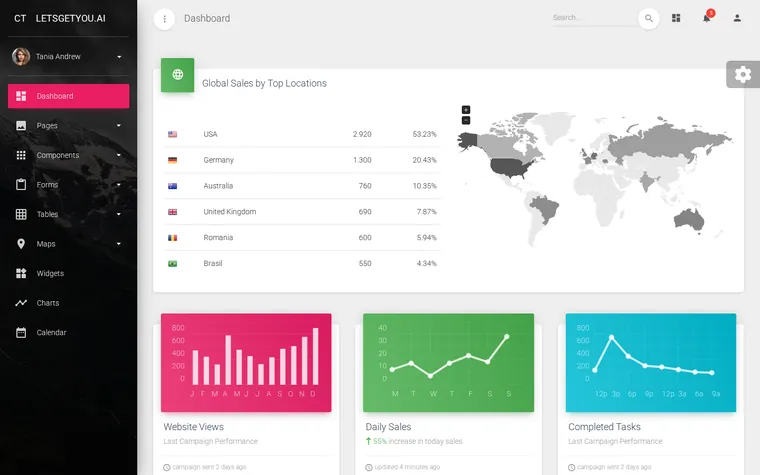Click the United Kingdom country name

coord(230,212)
